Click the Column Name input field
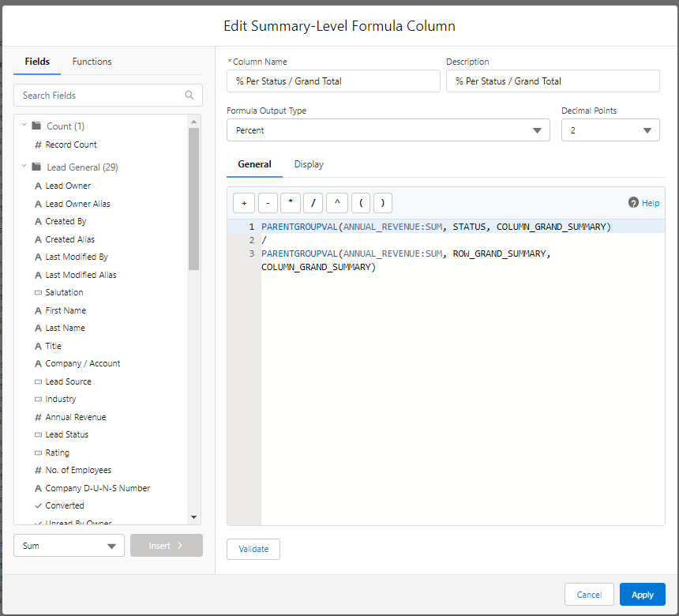The image size is (679, 616). (x=333, y=81)
